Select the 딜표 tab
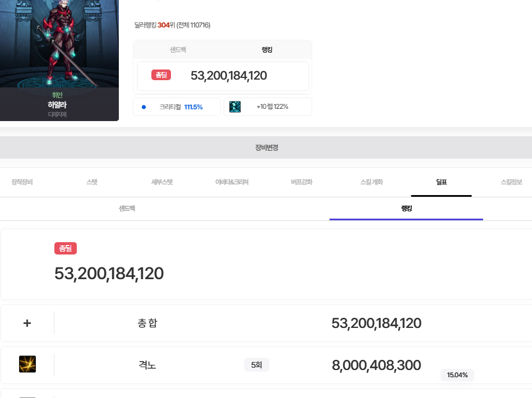The width and height of the screenshot is (532, 398). [x=441, y=182]
